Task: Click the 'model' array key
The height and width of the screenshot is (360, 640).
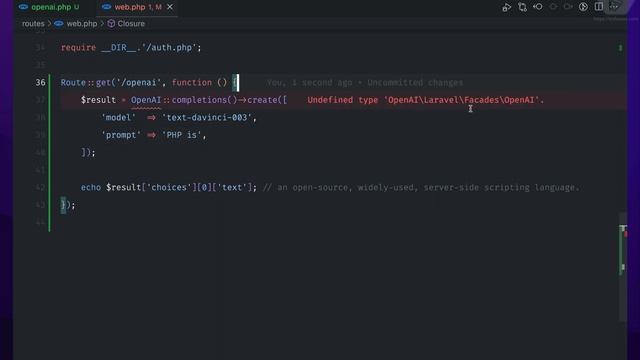Action: click(118, 118)
